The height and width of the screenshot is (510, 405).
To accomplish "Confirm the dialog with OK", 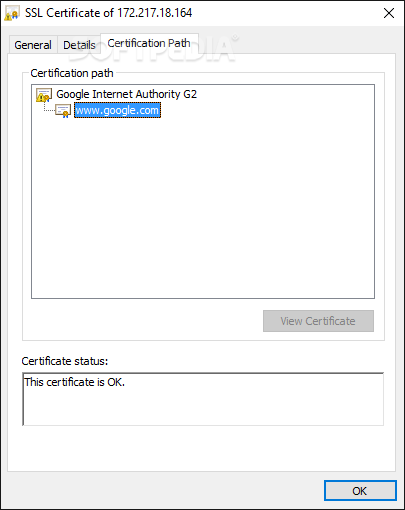I will pos(360,491).
